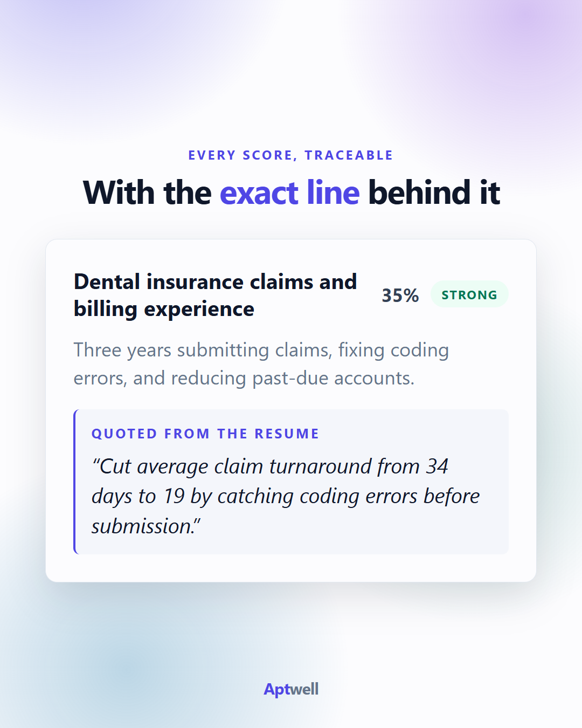Click 'reducing past-due accounts' in summary
582x728 pixels.
[292, 378]
